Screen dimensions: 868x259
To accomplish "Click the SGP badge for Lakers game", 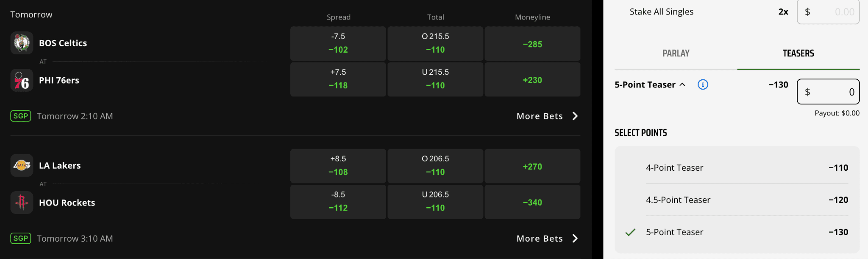I will click(21, 238).
